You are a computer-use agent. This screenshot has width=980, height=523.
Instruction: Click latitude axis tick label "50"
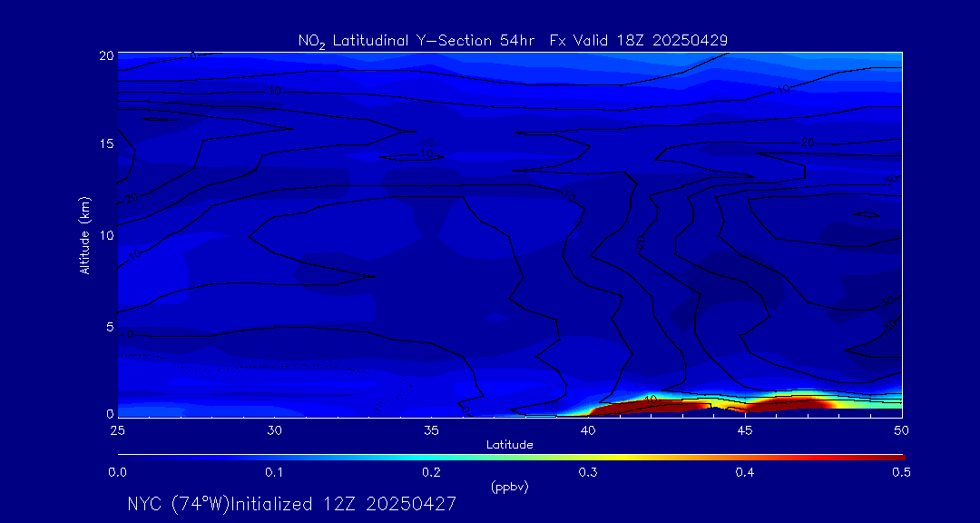pyautogui.click(x=901, y=430)
